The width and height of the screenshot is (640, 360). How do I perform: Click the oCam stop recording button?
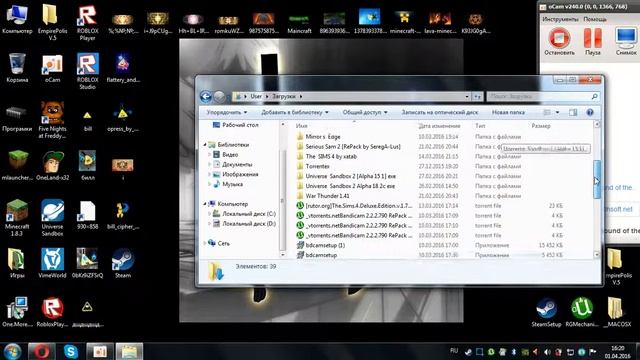559,41
